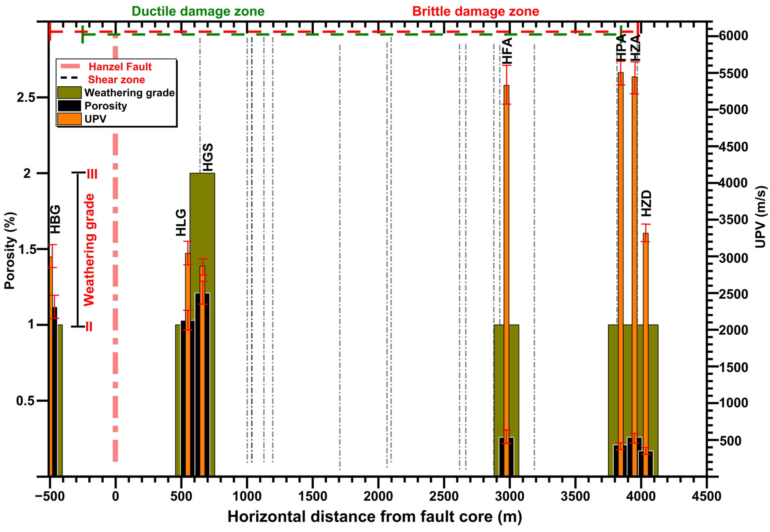
Task: Click the Porosity (%) axis title
Action: click(10, 251)
